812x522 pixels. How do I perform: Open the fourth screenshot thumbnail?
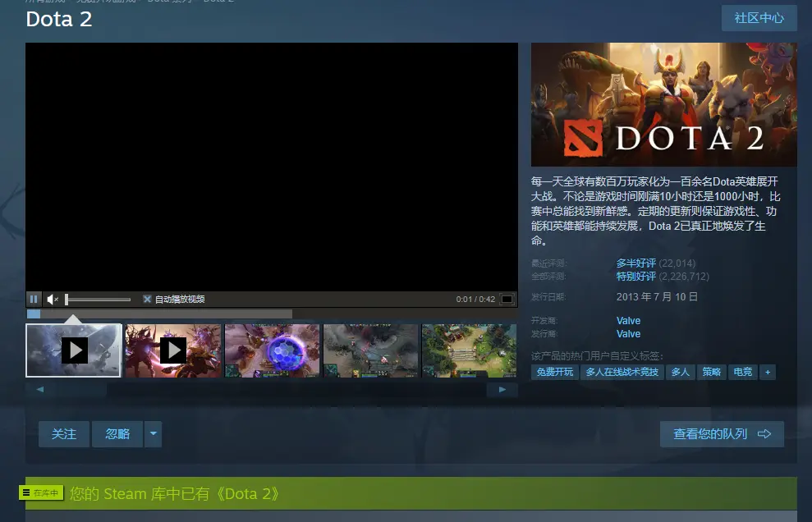(371, 350)
